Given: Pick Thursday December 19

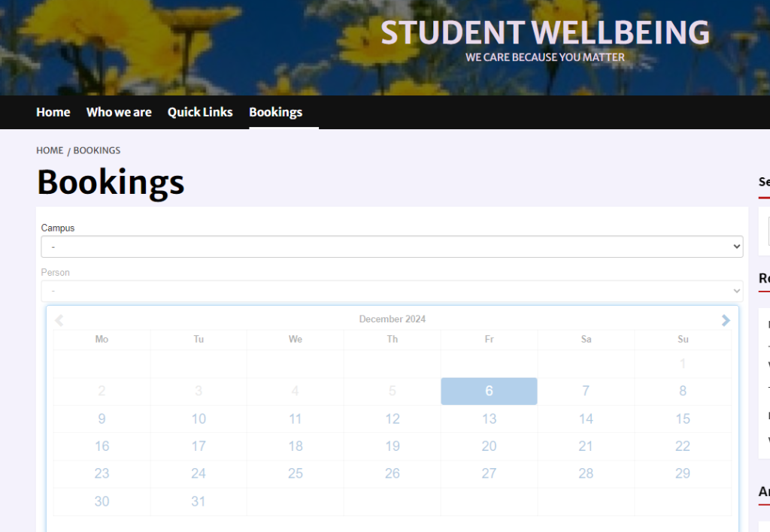Looking at the screenshot, I should [x=393, y=446].
